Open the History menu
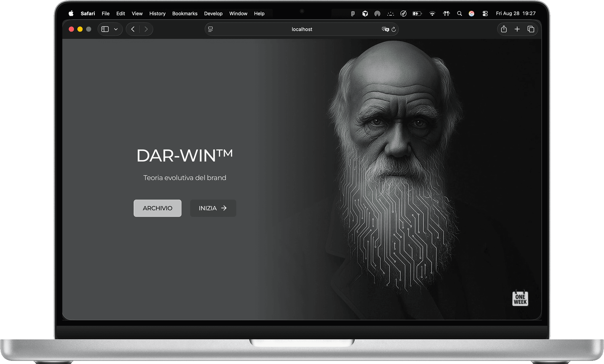Viewport: 604px width, 364px height. tap(157, 14)
